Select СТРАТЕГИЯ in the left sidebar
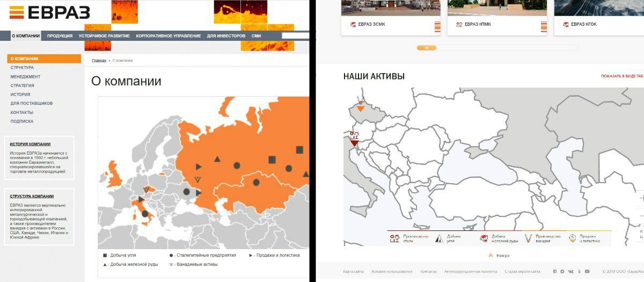 22,85
